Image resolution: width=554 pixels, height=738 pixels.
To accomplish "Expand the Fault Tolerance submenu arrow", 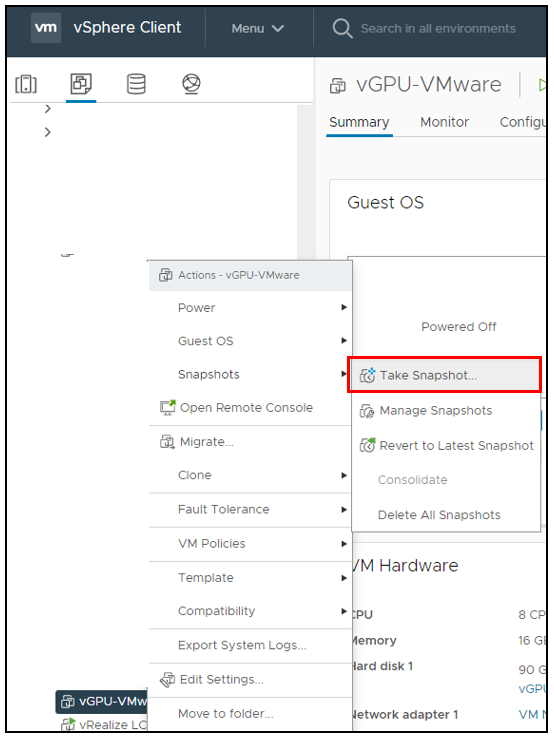I will (344, 509).
